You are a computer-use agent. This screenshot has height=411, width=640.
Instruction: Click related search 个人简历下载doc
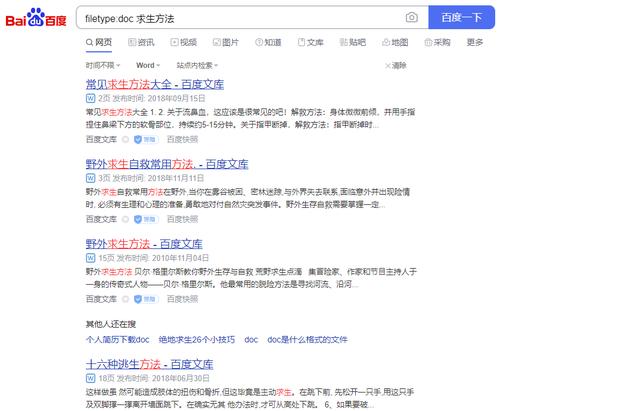(x=118, y=340)
